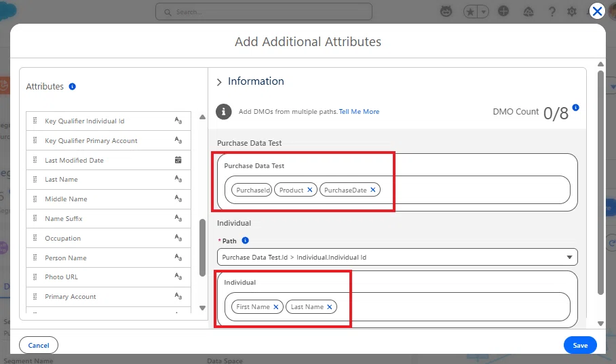Click the First Name pill label
Screen dimensions: 616x364
tap(253, 306)
